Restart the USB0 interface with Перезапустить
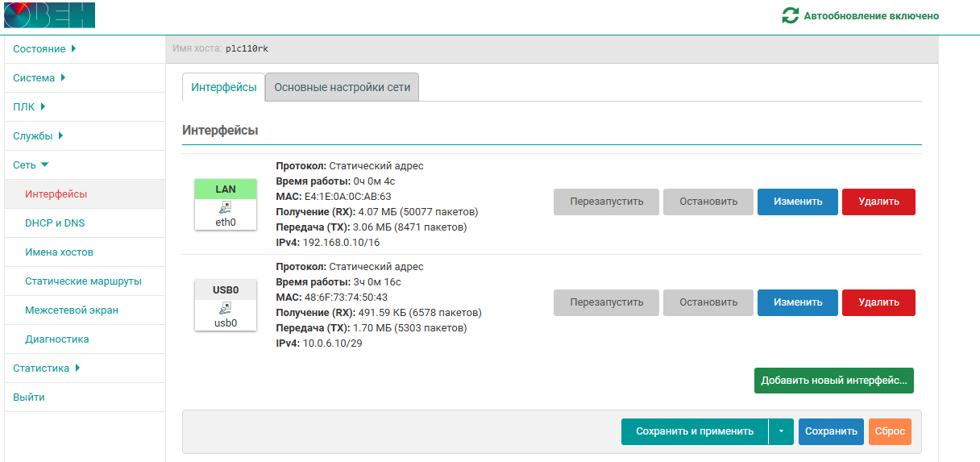 pyautogui.click(x=606, y=302)
